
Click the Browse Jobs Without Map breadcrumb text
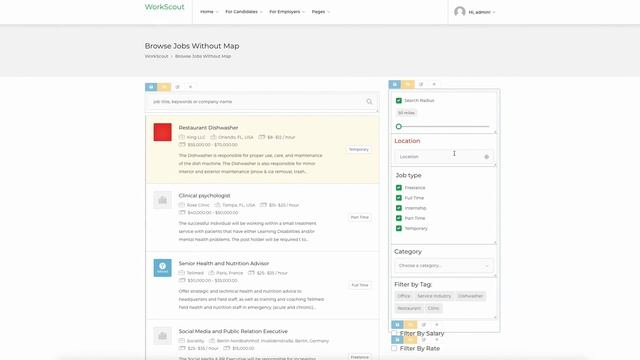203,56
